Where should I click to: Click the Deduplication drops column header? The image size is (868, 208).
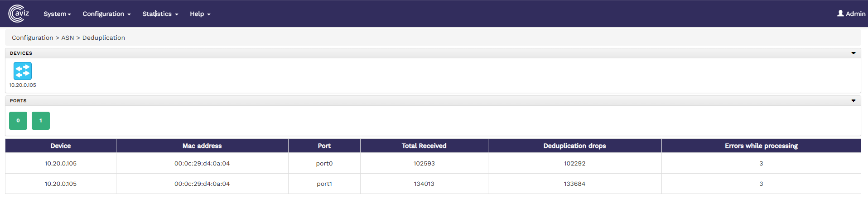574,146
